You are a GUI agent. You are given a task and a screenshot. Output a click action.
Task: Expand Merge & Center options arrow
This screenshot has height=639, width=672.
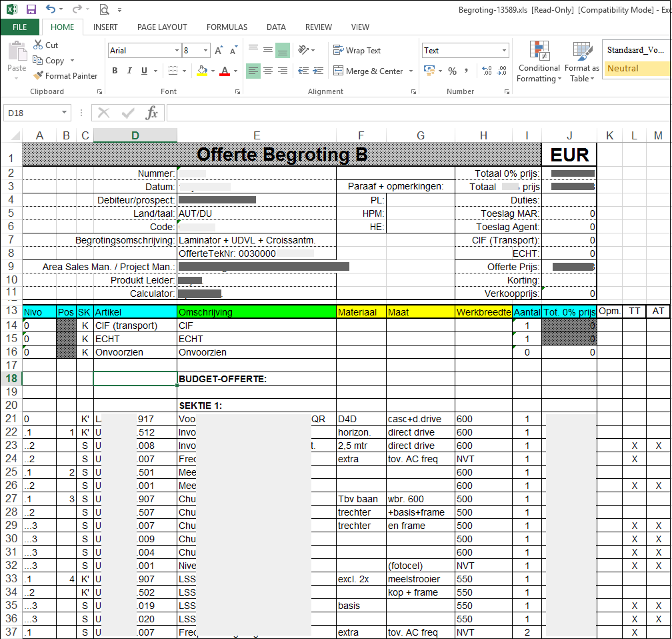pos(411,71)
